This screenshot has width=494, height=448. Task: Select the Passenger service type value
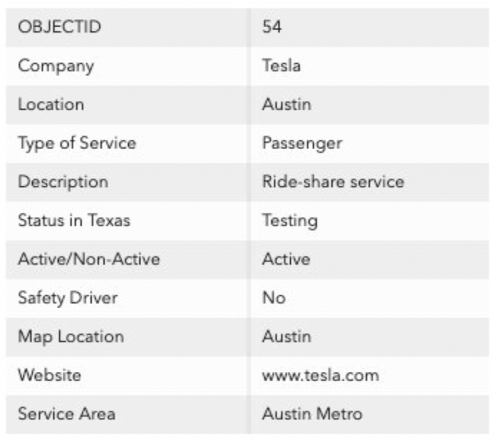(302, 144)
